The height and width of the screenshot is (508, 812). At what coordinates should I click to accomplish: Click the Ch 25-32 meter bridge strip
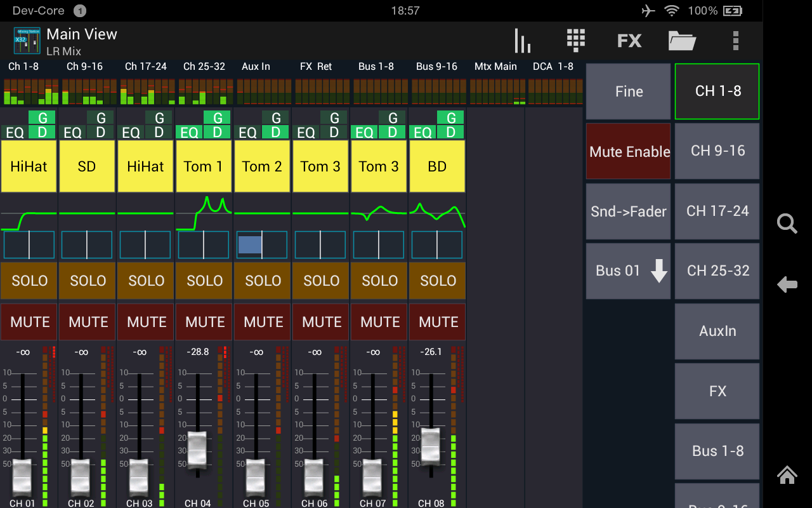click(x=204, y=89)
